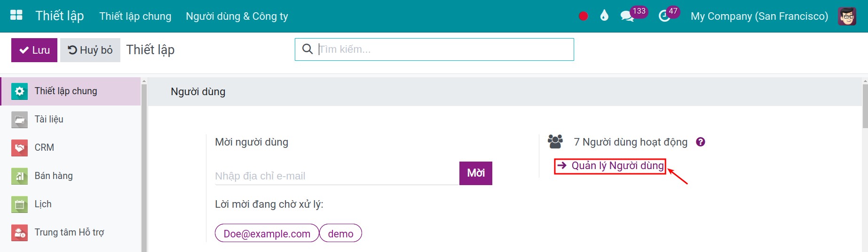Open Người dùng & Công ty menu
Viewport: 868px width, 252px height.
pos(237,16)
